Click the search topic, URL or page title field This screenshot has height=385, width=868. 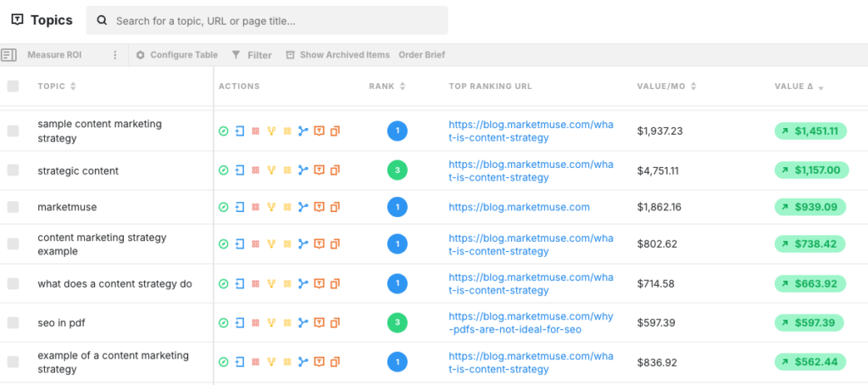pos(267,20)
